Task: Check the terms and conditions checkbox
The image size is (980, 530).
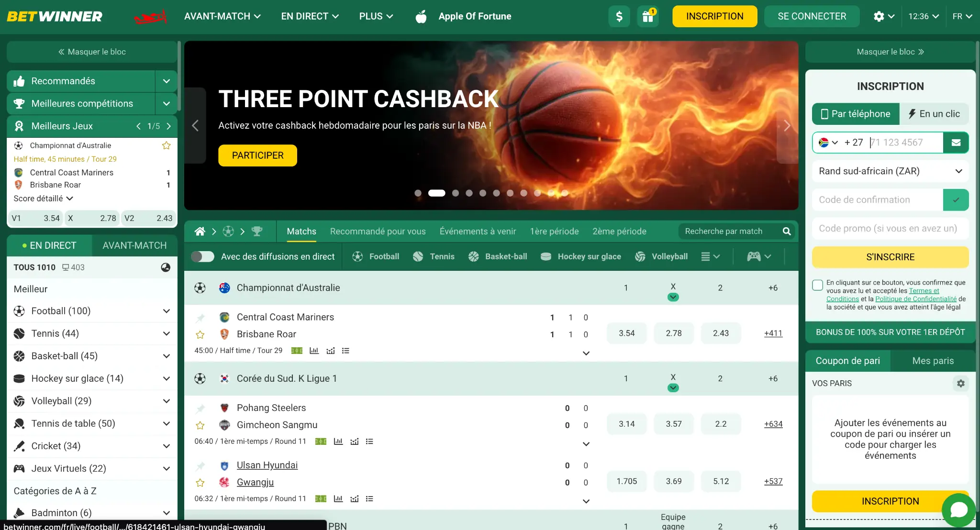Action: pyautogui.click(x=817, y=285)
